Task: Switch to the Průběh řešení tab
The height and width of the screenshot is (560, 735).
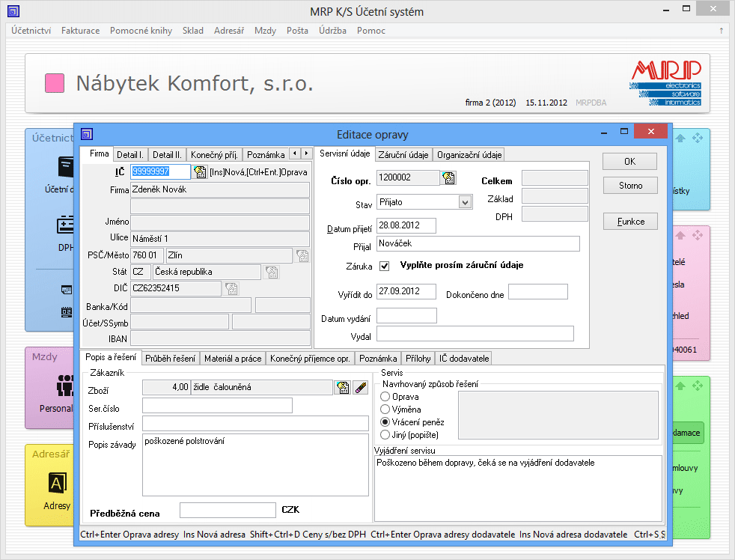Action: [x=170, y=359]
